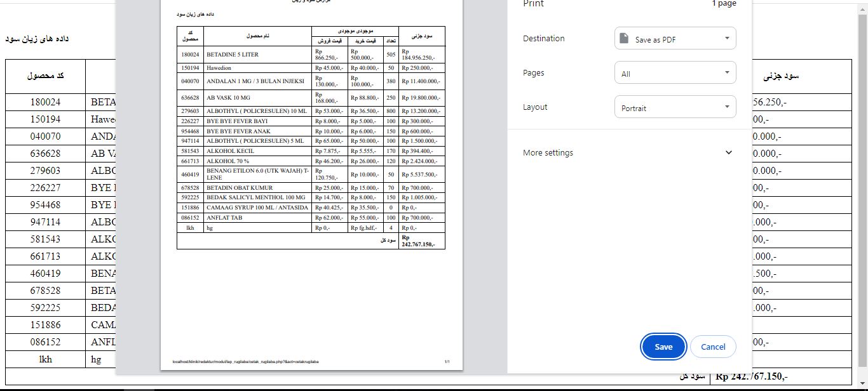This screenshot has width=868, height=391.
Task: Select BYE BYE FEVER ANAK in preview
Action: (237, 131)
